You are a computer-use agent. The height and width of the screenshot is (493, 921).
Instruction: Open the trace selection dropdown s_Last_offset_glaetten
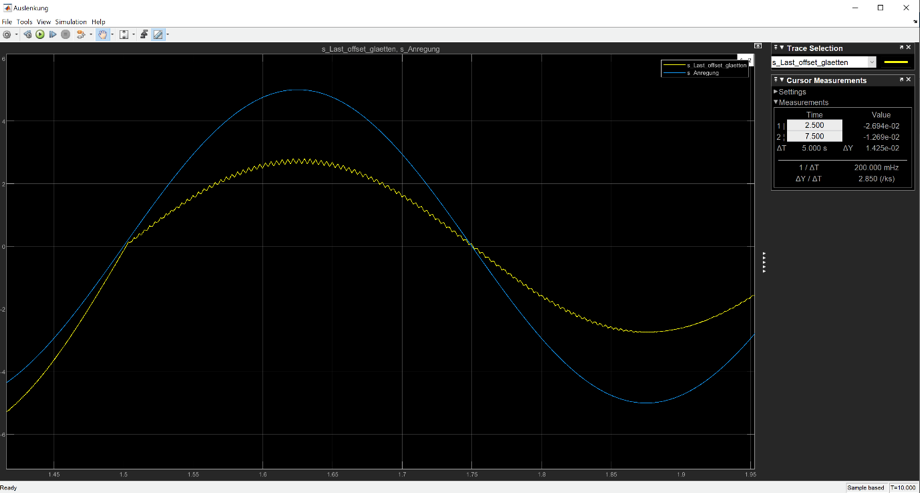coord(823,62)
